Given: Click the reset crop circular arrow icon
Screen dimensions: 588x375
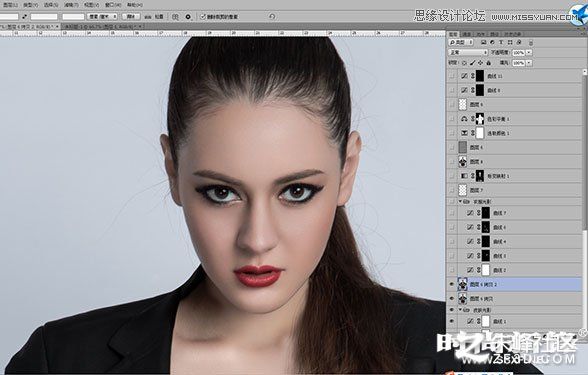Looking at the screenshot, I should pos(272,17).
